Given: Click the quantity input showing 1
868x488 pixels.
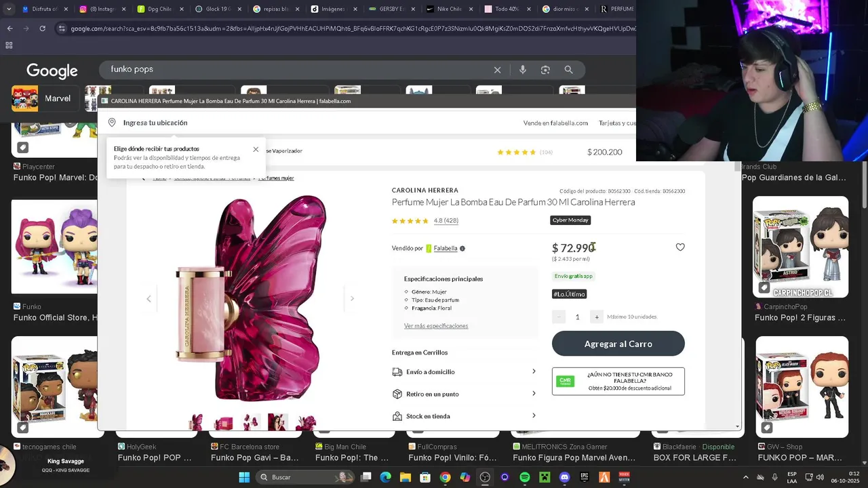Looking at the screenshot, I should click(577, 317).
